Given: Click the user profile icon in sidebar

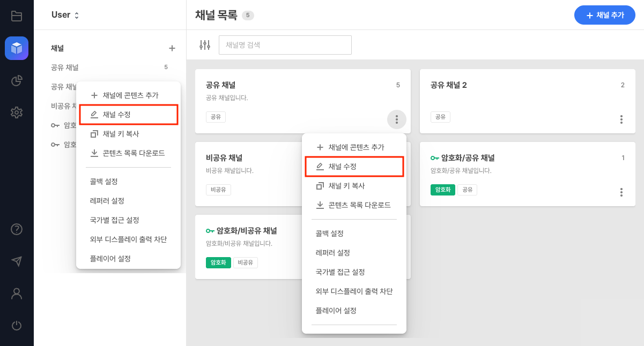Looking at the screenshot, I should [17, 294].
